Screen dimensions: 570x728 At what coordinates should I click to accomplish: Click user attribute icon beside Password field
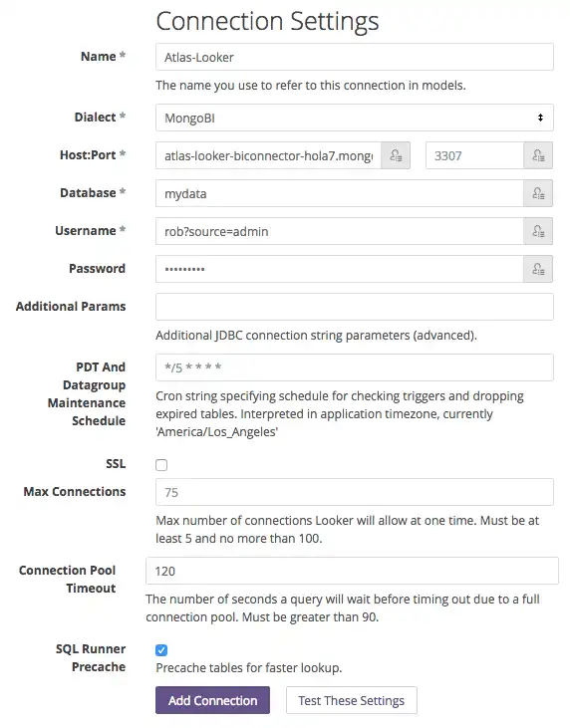(x=538, y=269)
